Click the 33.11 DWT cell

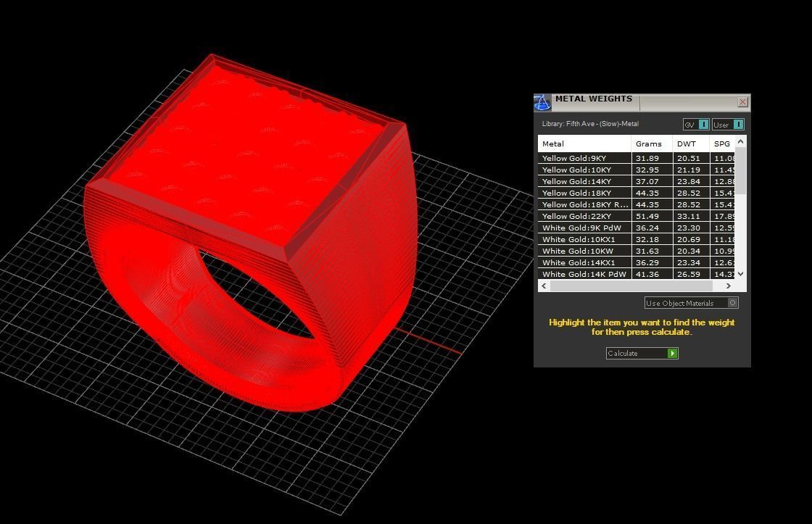692,216
